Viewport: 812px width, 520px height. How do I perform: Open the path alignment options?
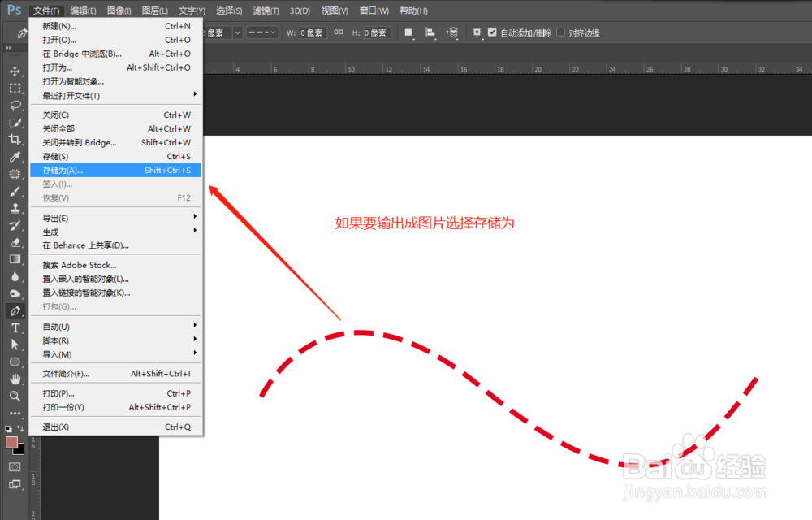tap(430, 32)
